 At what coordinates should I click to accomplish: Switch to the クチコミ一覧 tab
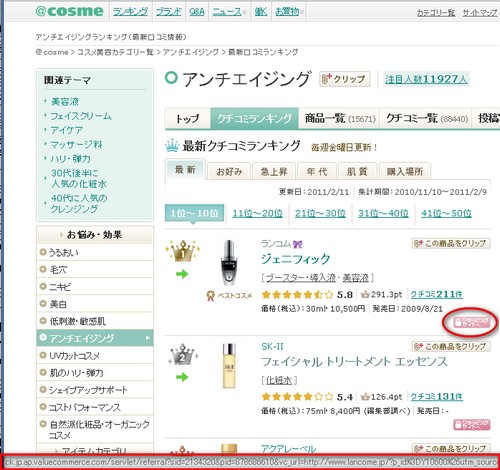[x=426, y=118]
